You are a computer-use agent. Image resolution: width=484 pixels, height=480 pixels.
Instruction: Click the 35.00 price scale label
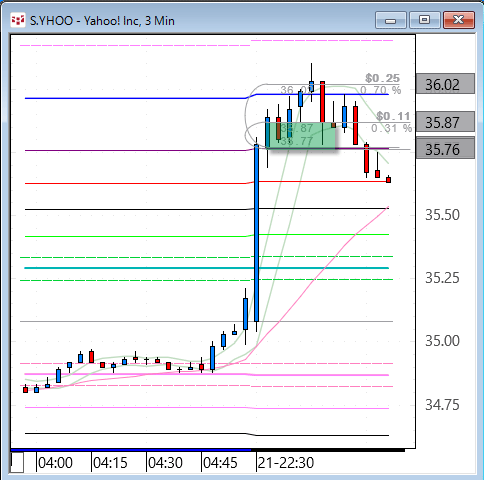coord(442,341)
